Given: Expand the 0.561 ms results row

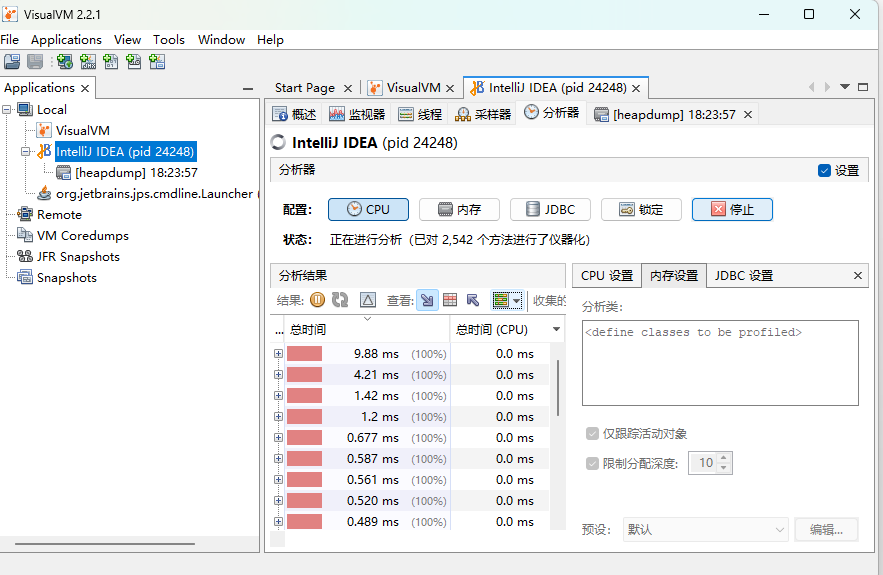Looking at the screenshot, I should [x=278, y=479].
